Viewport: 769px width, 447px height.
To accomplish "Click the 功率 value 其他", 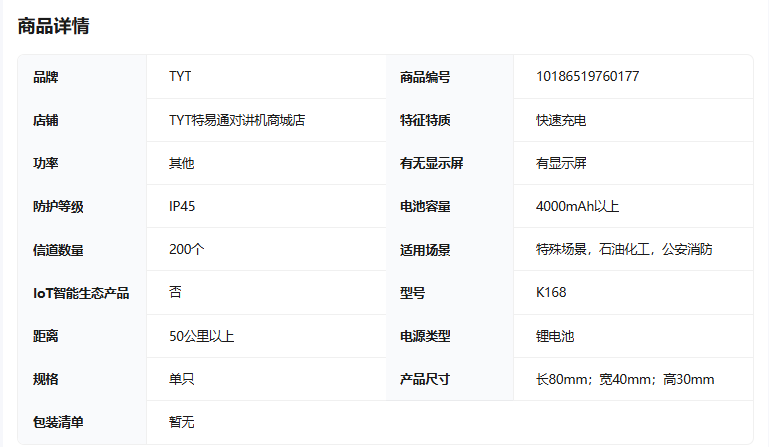I will tap(182, 163).
